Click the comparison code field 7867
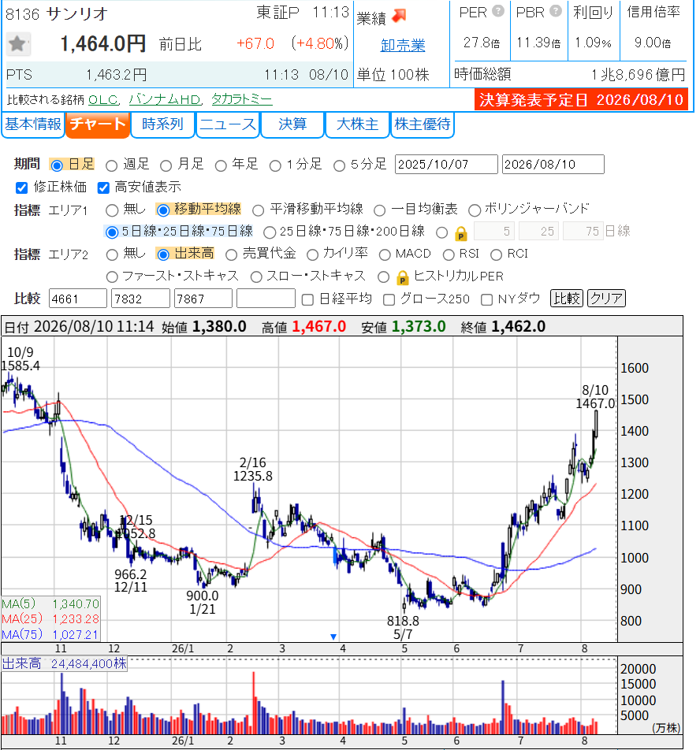The image size is (700, 750). pyautogui.click(x=203, y=299)
